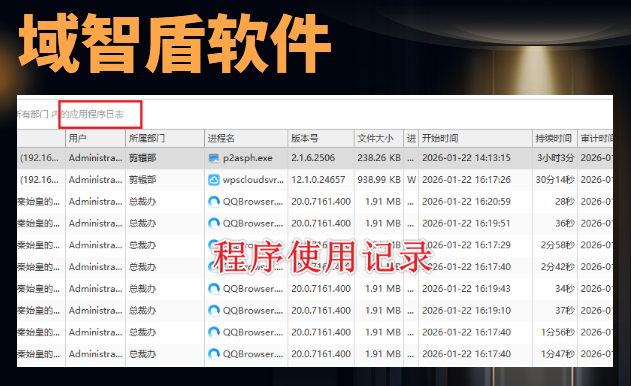This screenshot has width=631, height=386.
Task: Select start time 2026-01-22 16:19:43
Action: (466, 289)
